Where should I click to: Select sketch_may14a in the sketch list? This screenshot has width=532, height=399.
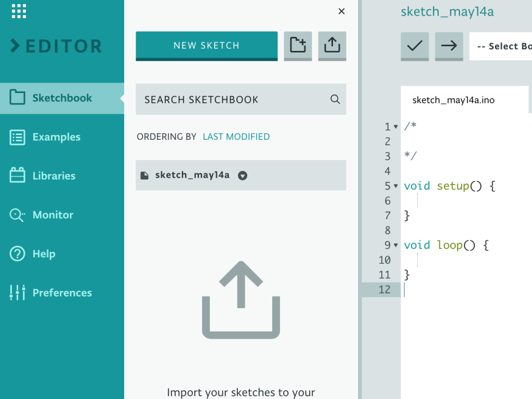coord(241,175)
